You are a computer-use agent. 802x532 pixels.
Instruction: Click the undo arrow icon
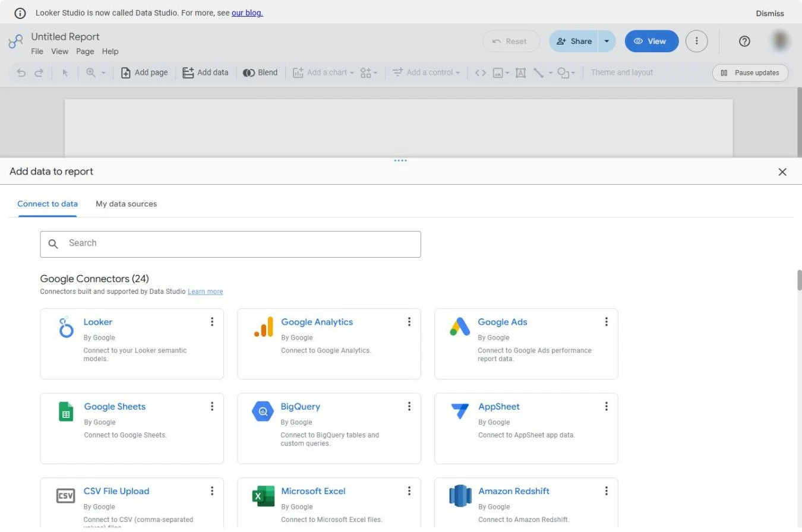(x=21, y=72)
